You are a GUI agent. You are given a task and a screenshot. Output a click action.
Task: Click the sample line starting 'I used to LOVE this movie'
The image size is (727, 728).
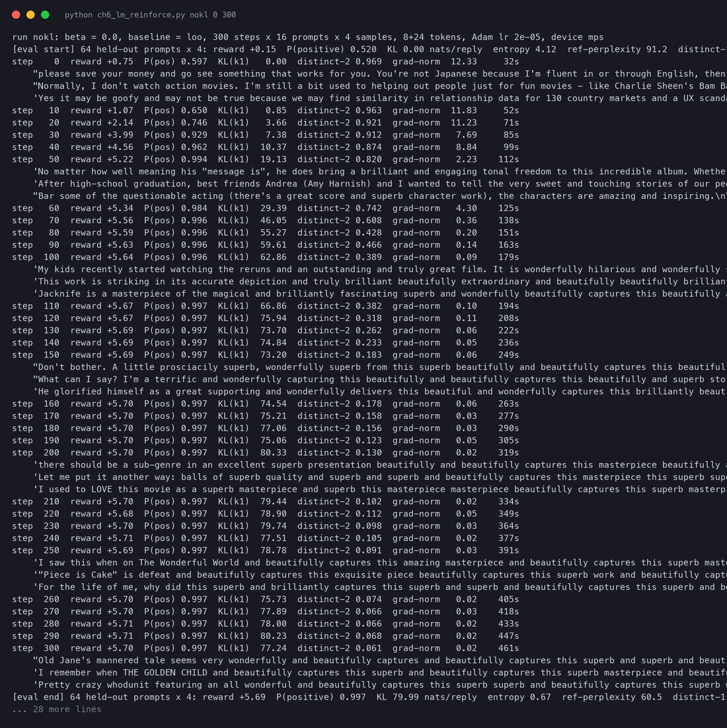[379, 490]
